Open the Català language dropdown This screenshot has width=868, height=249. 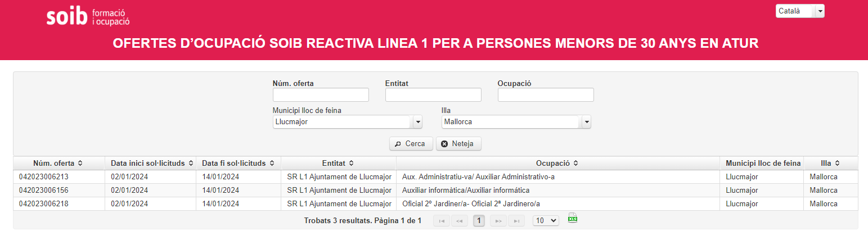pos(820,11)
